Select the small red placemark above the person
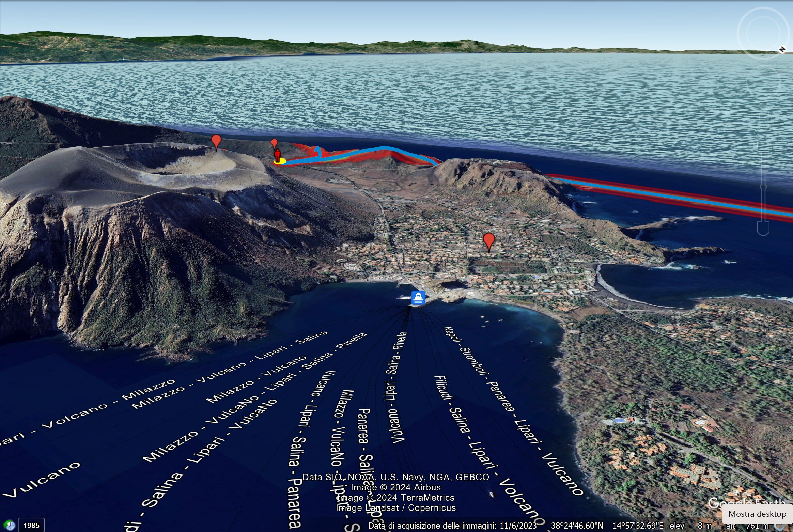The height and width of the screenshot is (532, 793). (274, 143)
